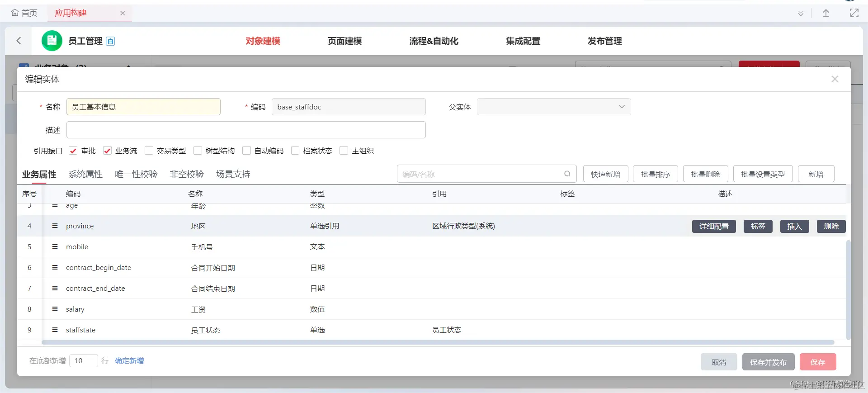The width and height of the screenshot is (868, 393).
Task: Focus the 编码 field base_staffdoc
Action: coord(349,107)
